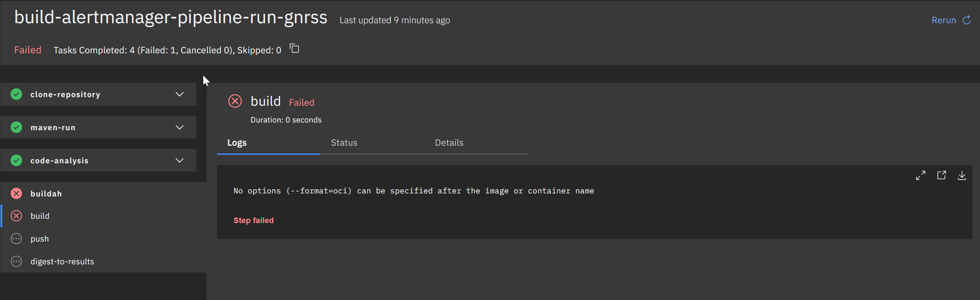Click the Rerun link to restart pipeline
Screen dimensions: 980x300
[x=943, y=20]
